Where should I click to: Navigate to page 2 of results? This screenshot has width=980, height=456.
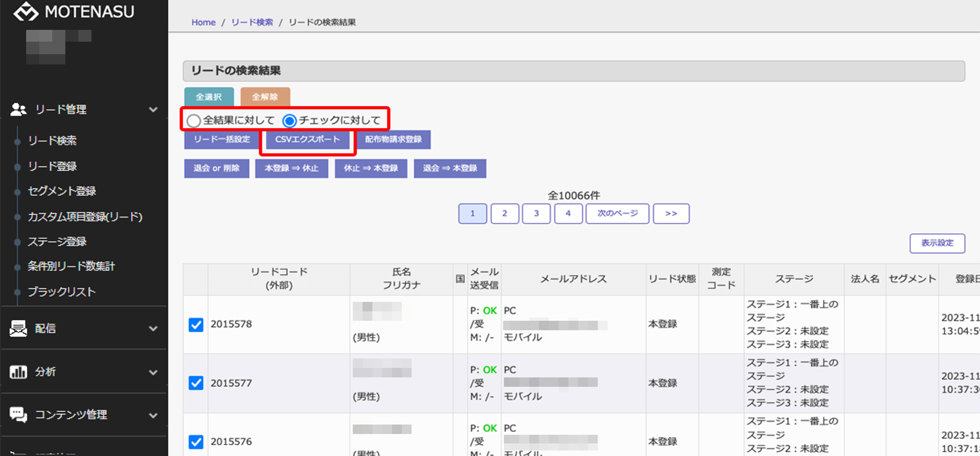(x=504, y=213)
